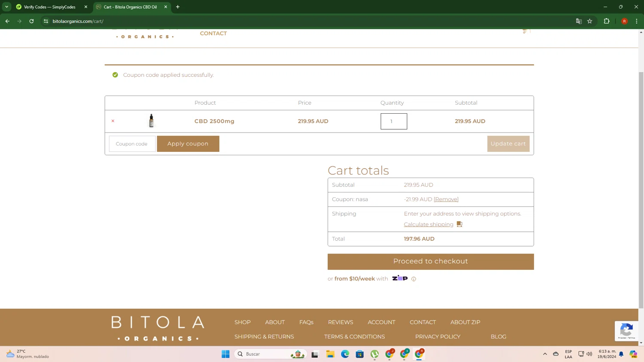Screen dimensions: 644x362
Task: Open volume control in system tray
Action: 589,354
